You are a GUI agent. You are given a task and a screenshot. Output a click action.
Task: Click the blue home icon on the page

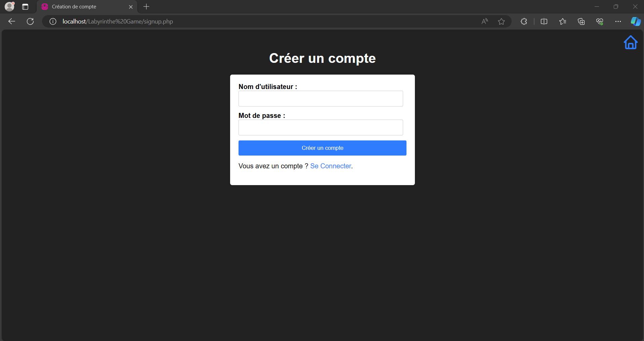point(631,42)
